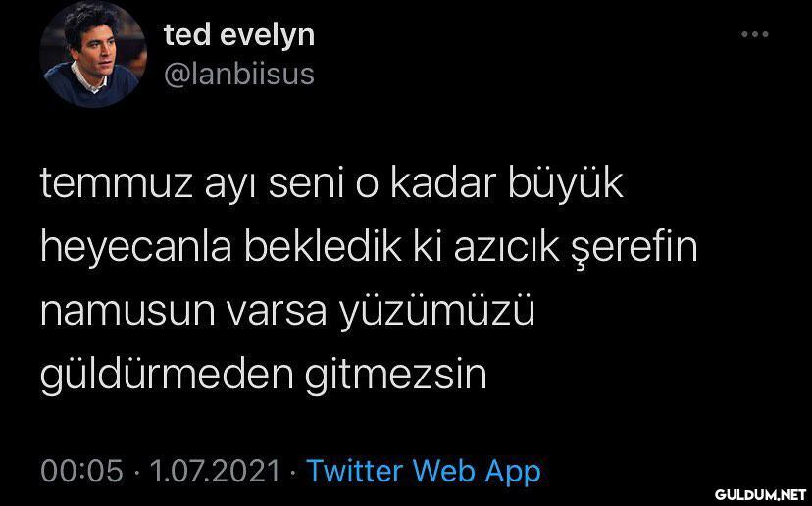The height and width of the screenshot is (506, 812).
Task: Open the ted evelyn display name
Action: tap(239, 35)
